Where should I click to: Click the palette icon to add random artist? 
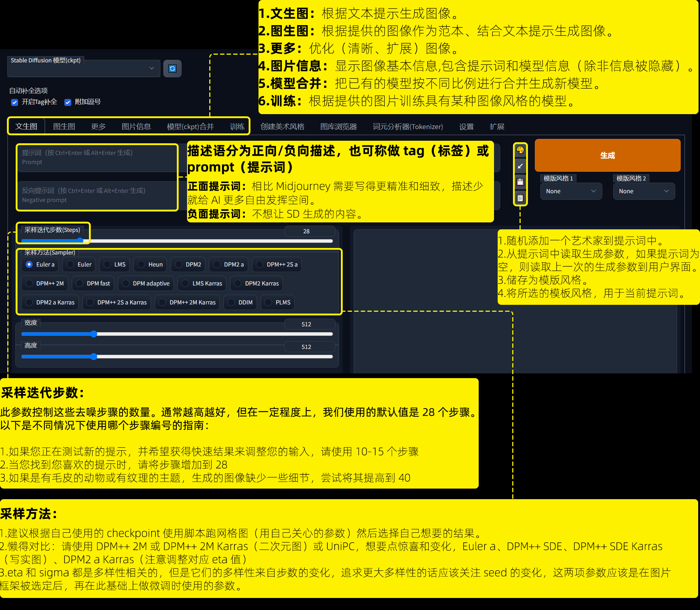520,150
